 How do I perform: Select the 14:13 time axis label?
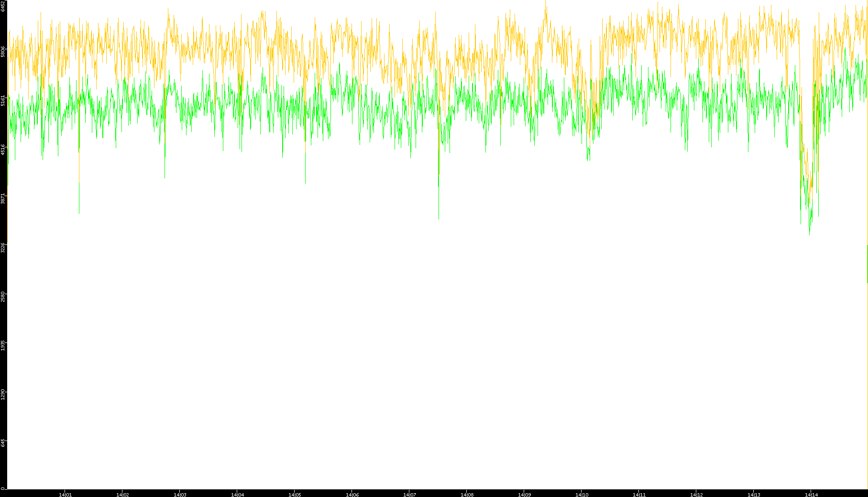[754, 495]
